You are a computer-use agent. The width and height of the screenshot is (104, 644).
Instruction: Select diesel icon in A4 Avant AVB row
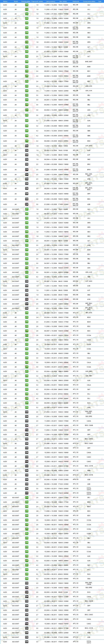27,286
